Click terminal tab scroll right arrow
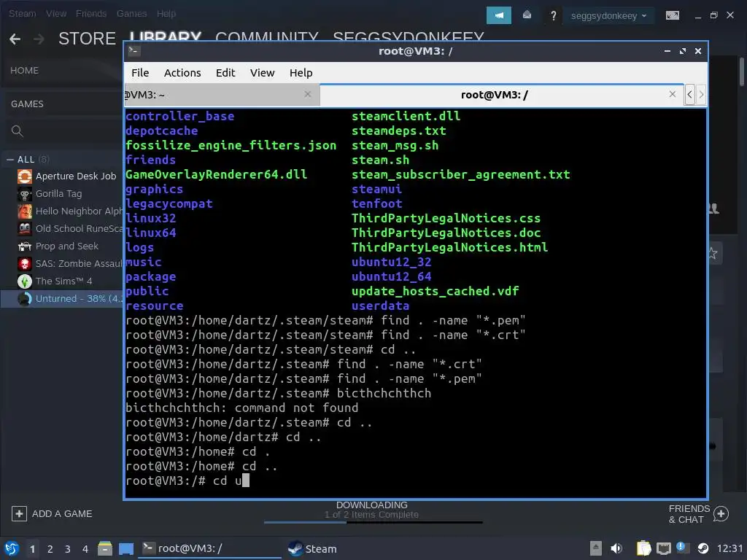Image resolution: width=747 pixels, height=560 pixels. point(701,94)
